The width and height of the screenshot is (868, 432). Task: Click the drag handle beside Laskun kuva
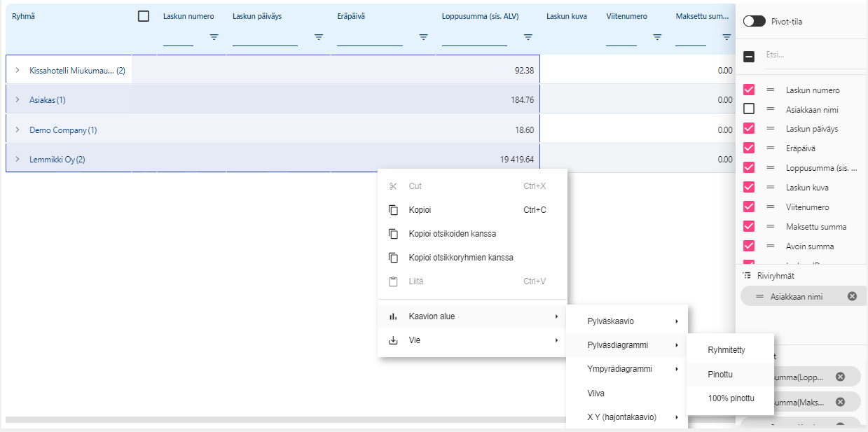tap(771, 188)
